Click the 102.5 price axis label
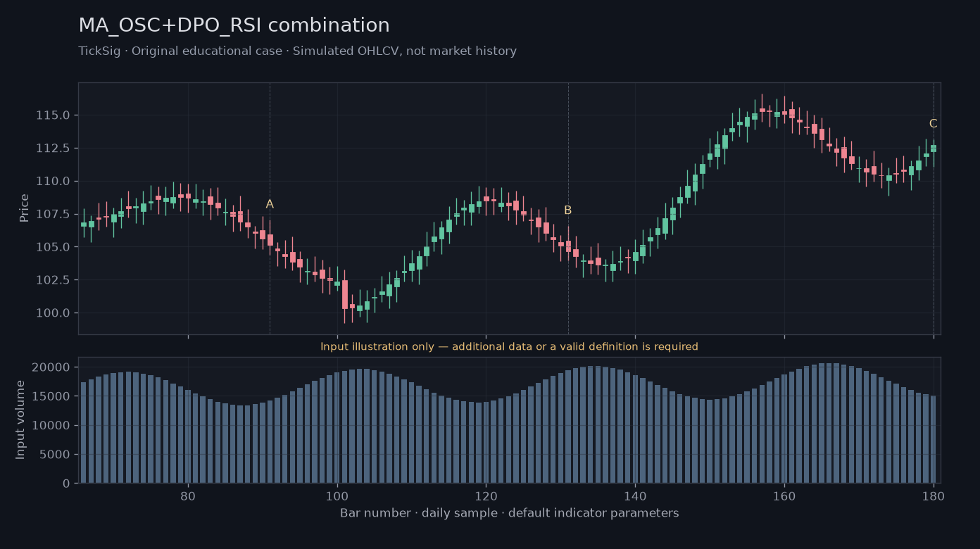Screen dimensions: 980x549 point(53,280)
